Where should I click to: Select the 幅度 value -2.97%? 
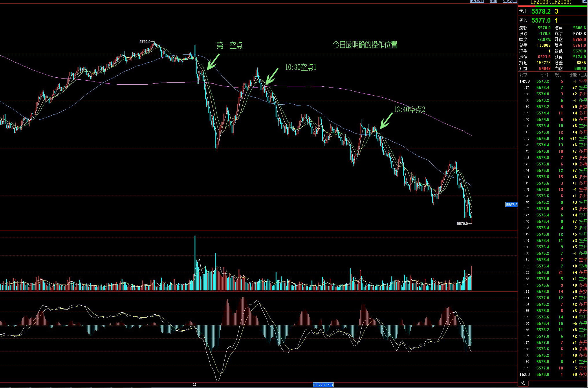click(544, 39)
